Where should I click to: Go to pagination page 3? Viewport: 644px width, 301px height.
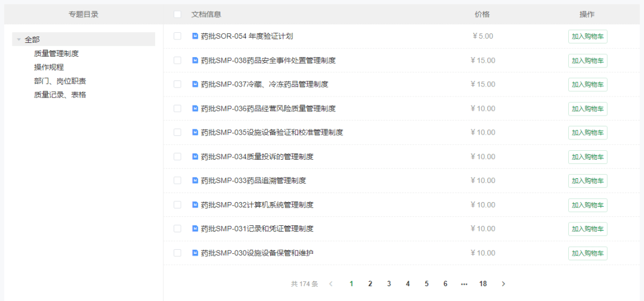[389, 284]
